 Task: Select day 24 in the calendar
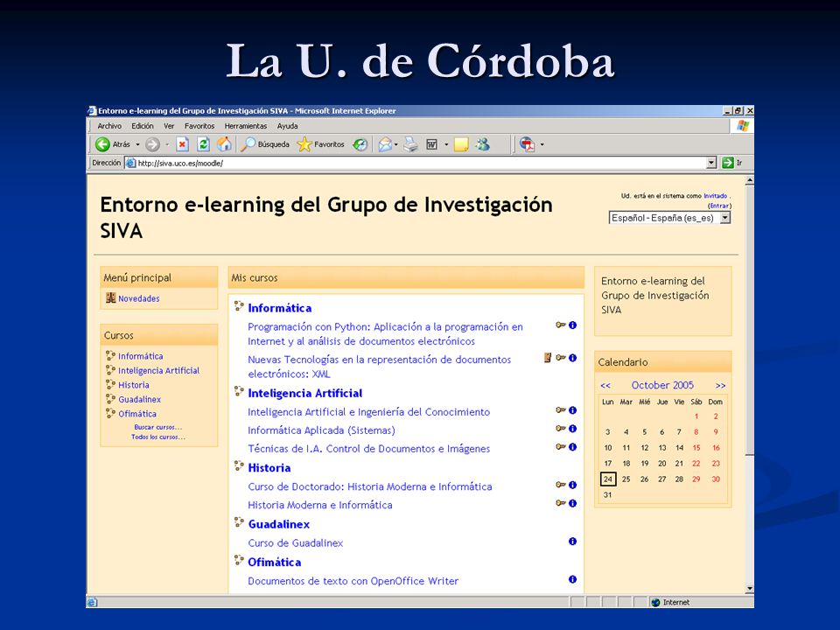pyautogui.click(x=608, y=479)
